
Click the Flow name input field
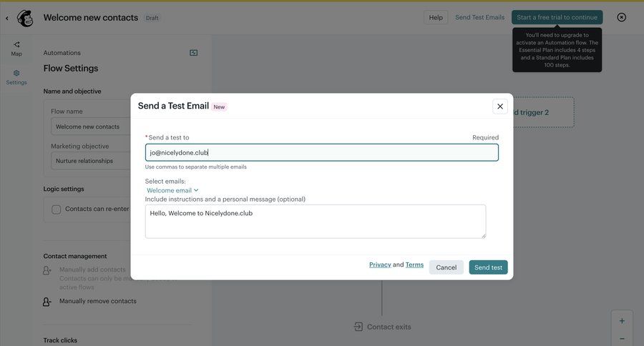[x=91, y=127]
